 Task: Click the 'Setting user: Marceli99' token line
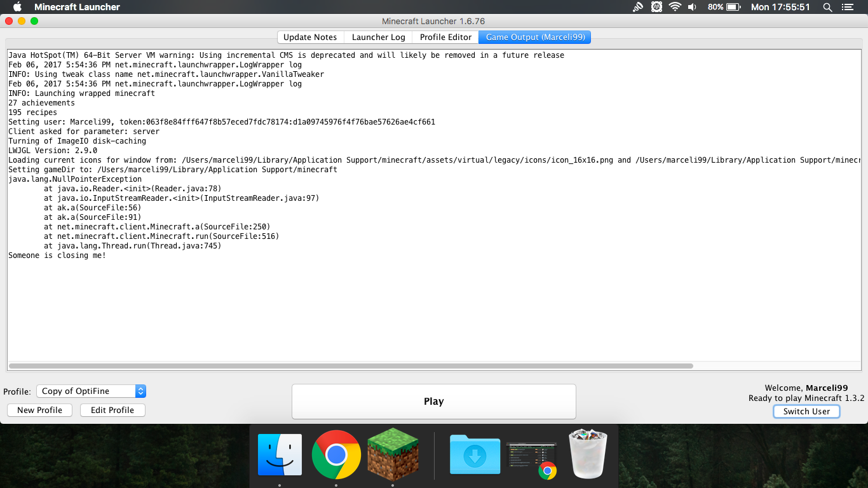coord(222,122)
